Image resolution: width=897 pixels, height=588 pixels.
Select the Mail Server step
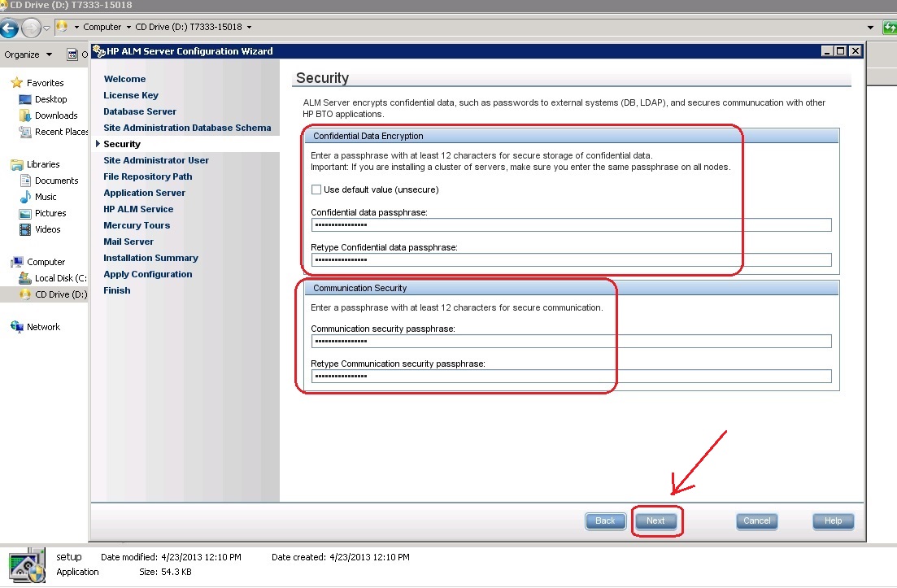pyautogui.click(x=128, y=242)
